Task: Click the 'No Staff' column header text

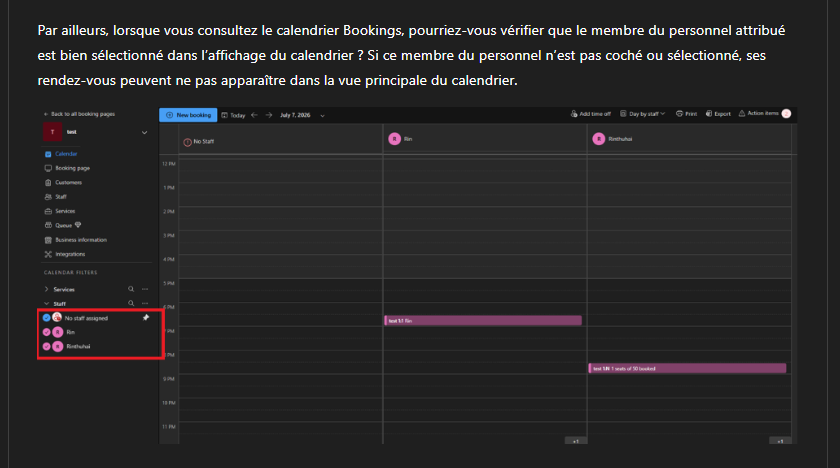Action: pyautogui.click(x=204, y=142)
